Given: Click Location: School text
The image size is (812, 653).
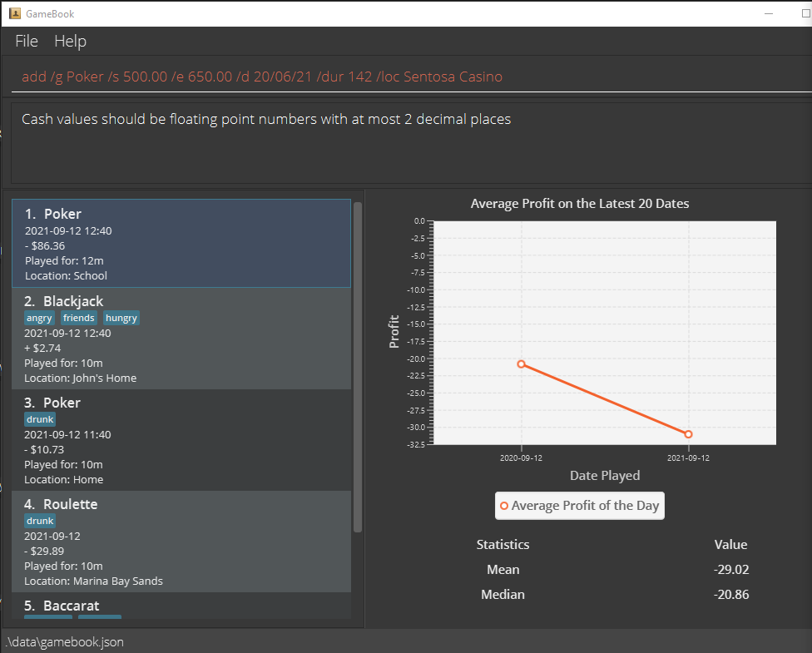Looking at the screenshot, I should coord(67,275).
